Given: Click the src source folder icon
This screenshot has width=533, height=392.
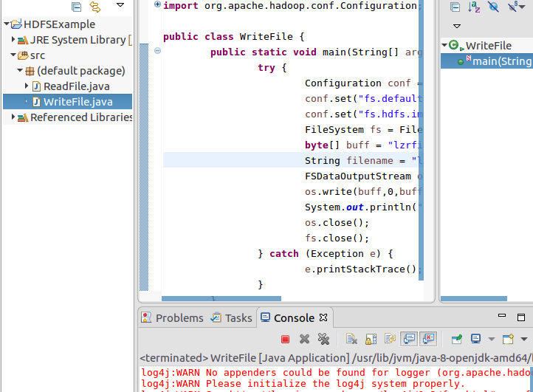Looking at the screenshot, I should pos(23,55).
